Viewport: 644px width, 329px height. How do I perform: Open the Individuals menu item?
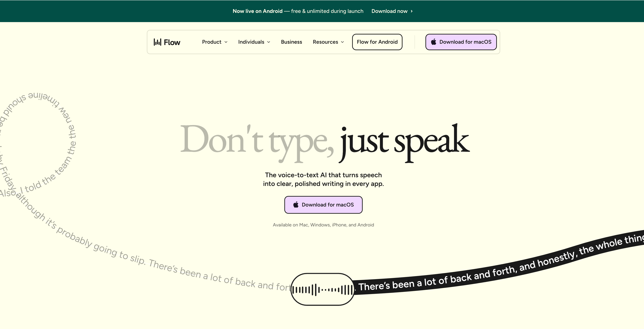[251, 42]
